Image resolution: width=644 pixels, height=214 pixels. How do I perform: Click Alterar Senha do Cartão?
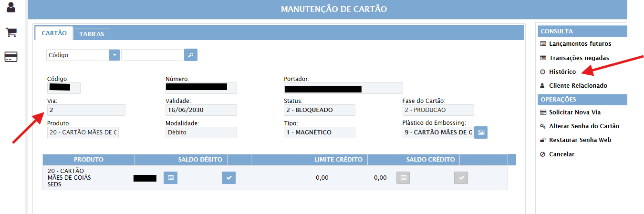(584, 126)
